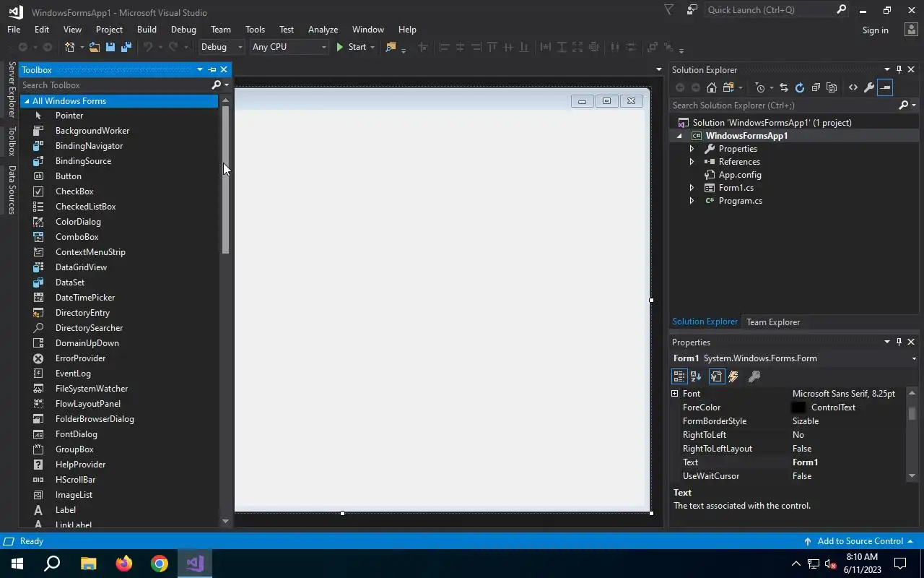Click the ForeColor black color swatch
Image resolution: width=924 pixels, height=578 pixels.
click(x=798, y=407)
